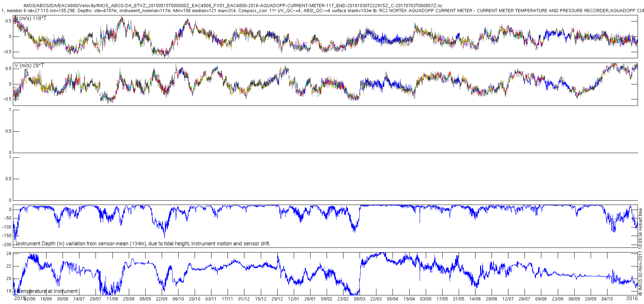Click the 'U (m/s) 118°T' panel label

pyautogui.click(x=30, y=18)
